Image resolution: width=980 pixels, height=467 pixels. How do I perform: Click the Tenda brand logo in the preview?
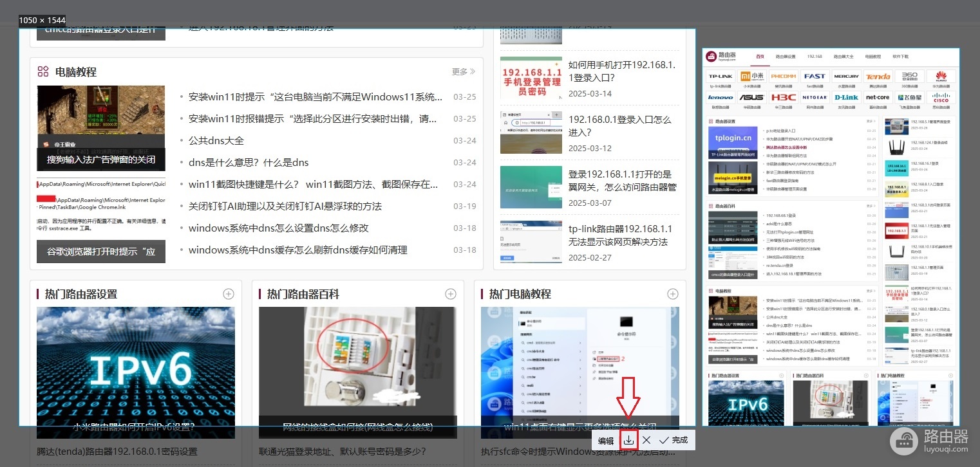[x=878, y=76]
